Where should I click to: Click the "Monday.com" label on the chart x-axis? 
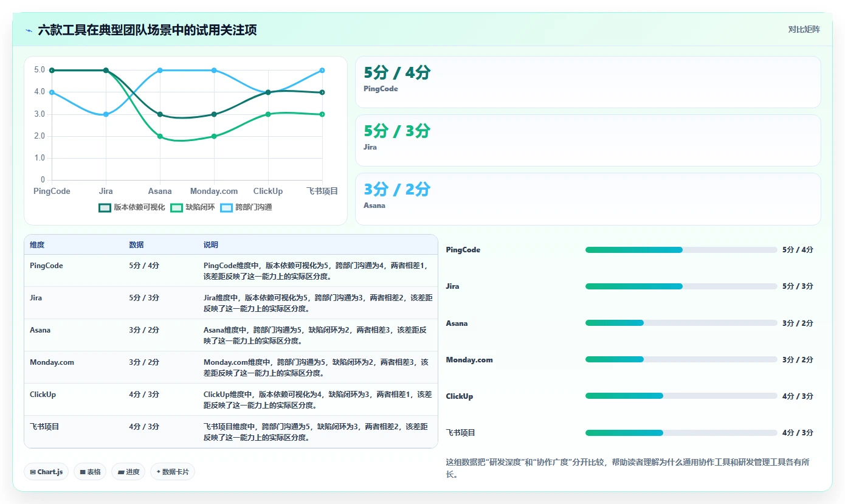click(214, 192)
